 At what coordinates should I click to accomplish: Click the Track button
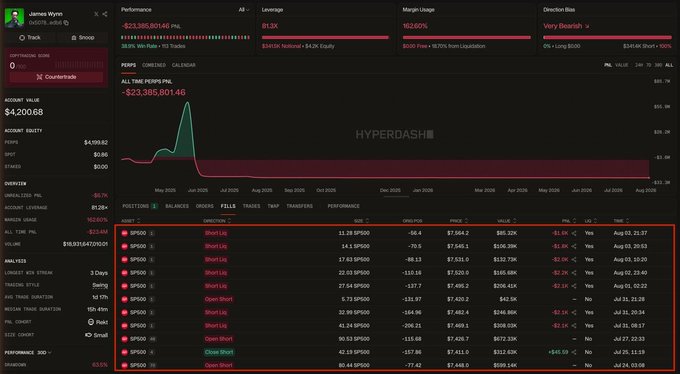pos(30,38)
